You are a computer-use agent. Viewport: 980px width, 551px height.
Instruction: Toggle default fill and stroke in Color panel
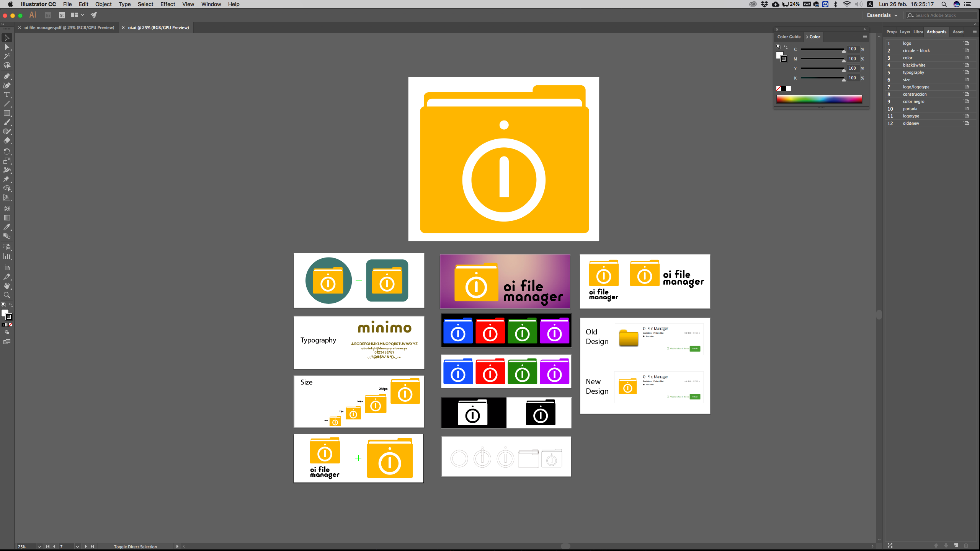coord(778,47)
